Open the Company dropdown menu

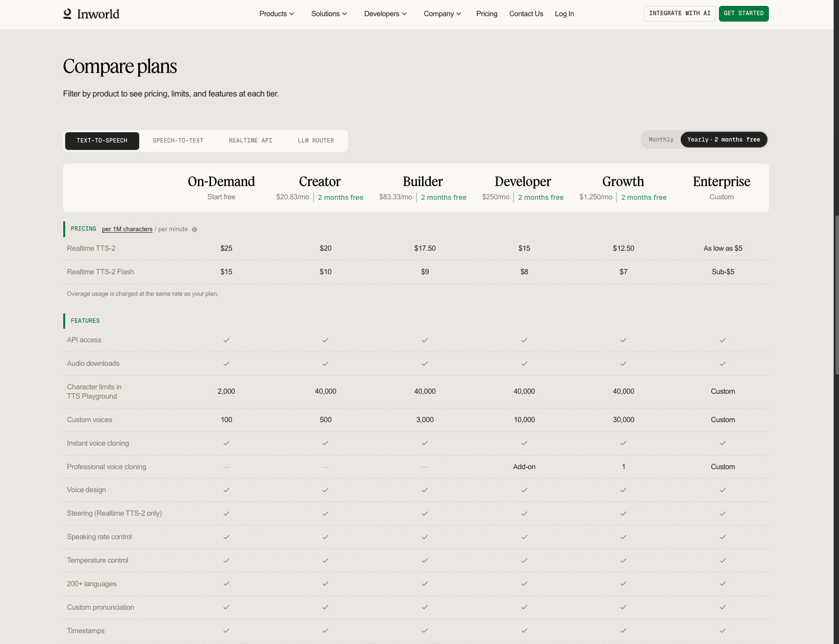click(x=442, y=14)
